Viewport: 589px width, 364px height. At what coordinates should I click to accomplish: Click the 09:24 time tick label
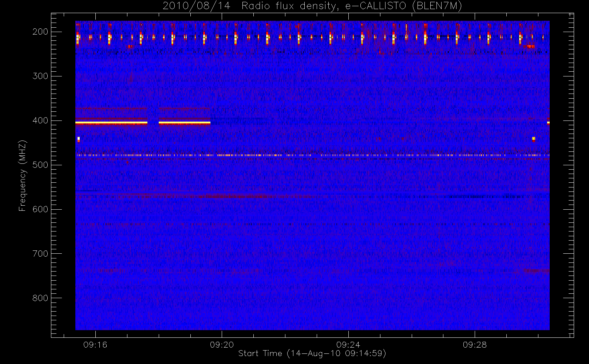pos(348,345)
